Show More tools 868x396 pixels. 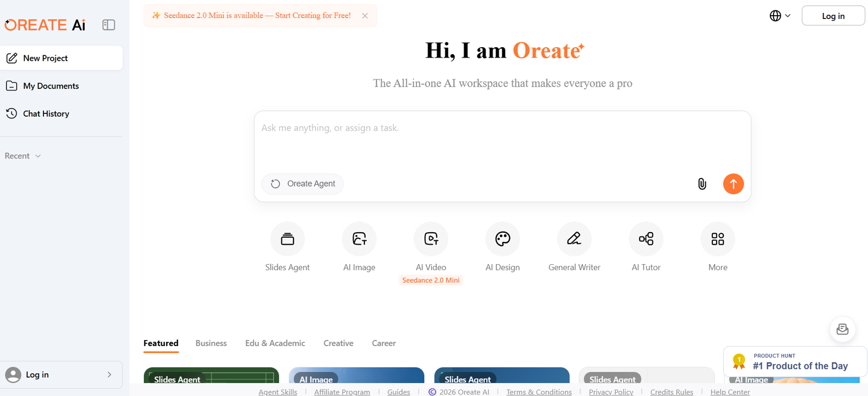coord(718,247)
